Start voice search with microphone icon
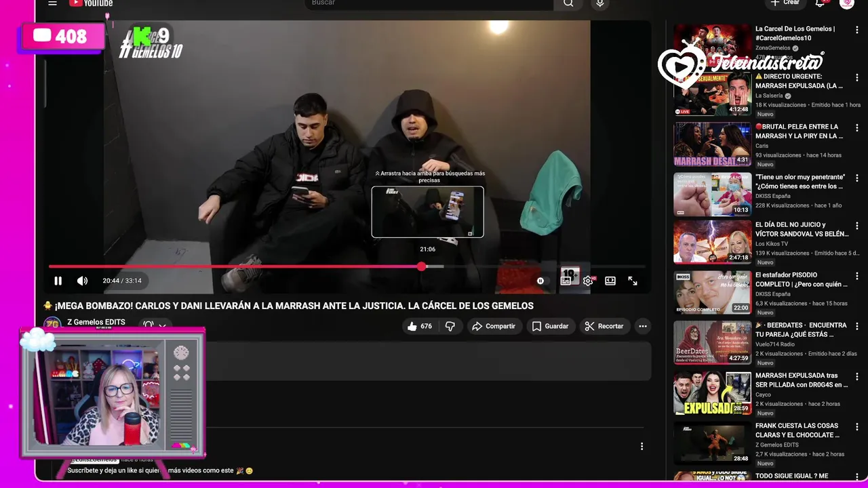This screenshot has width=868, height=488. pyautogui.click(x=599, y=3)
